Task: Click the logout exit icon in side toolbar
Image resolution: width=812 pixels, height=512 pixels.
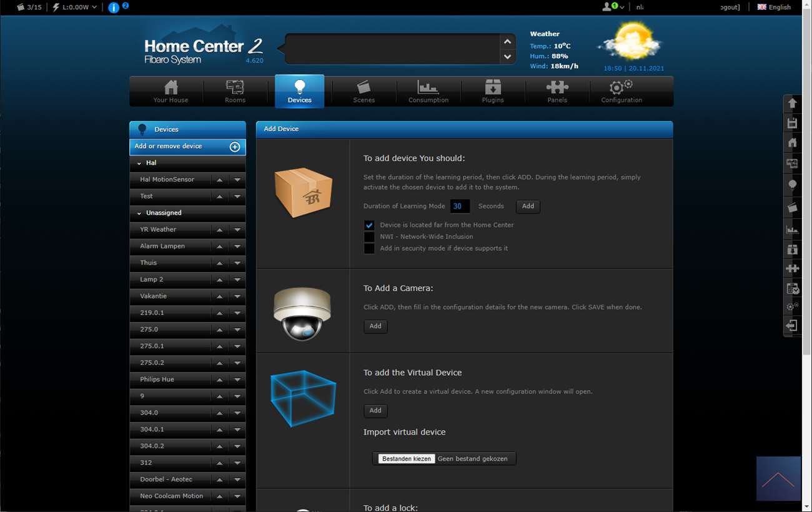Action: (x=792, y=325)
